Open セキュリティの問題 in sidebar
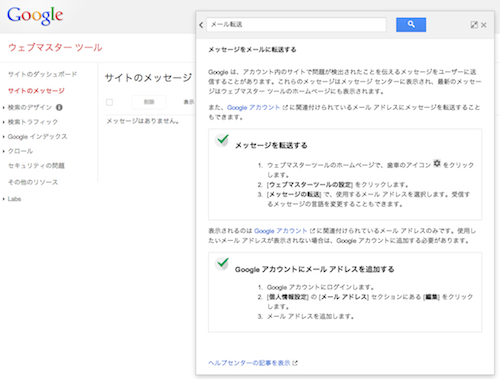The height and width of the screenshot is (379, 500). click(x=36, y=166)
